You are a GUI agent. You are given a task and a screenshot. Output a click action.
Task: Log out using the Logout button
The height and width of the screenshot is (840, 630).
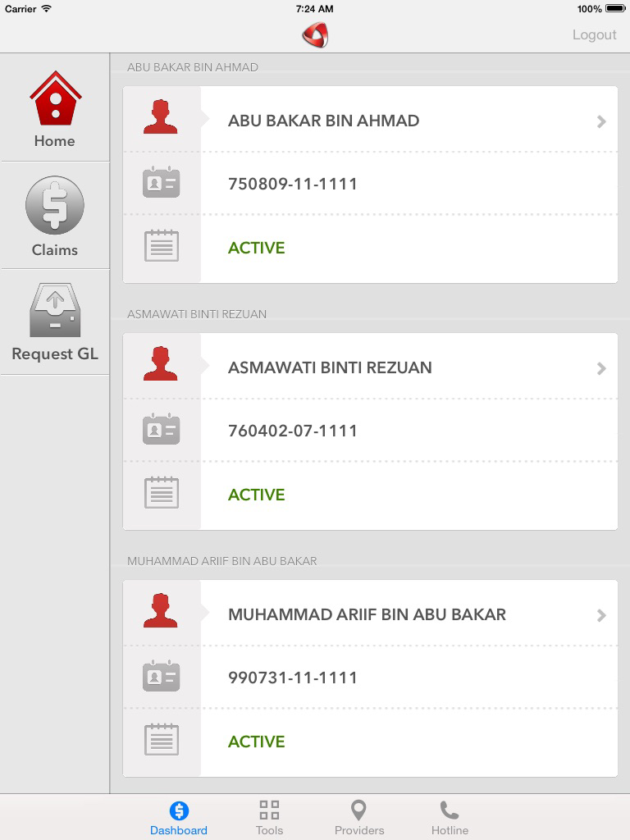click(594, 34)
